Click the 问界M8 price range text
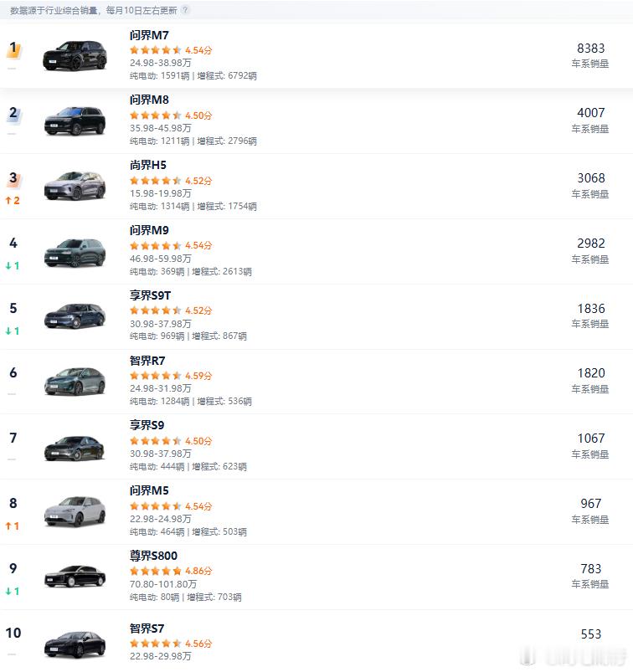The width and height of the screenshot is (633, 672). 161,129
